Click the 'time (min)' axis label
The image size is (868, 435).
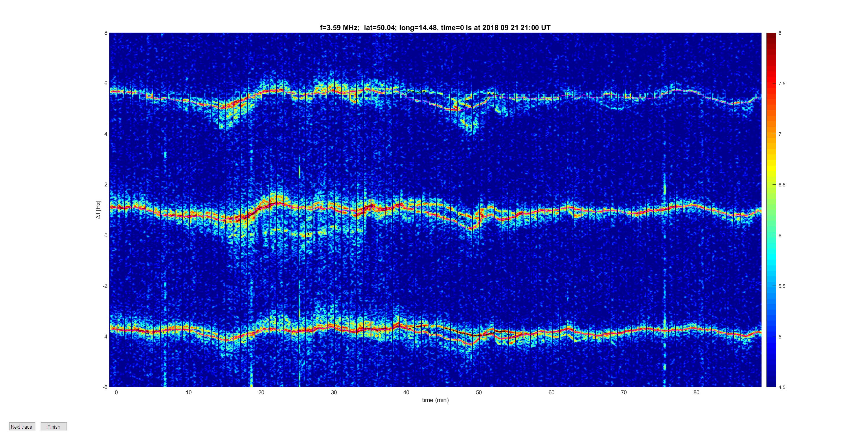pos(435,400)
